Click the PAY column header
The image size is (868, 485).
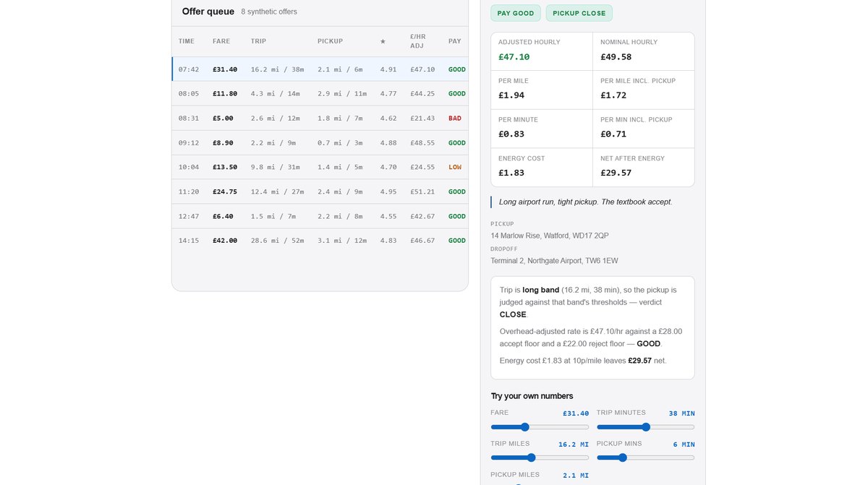pos(454,41)
